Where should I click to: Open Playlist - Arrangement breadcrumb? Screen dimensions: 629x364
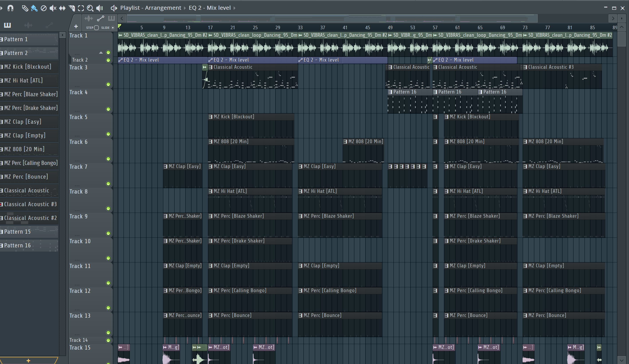(x=150, y=8)
